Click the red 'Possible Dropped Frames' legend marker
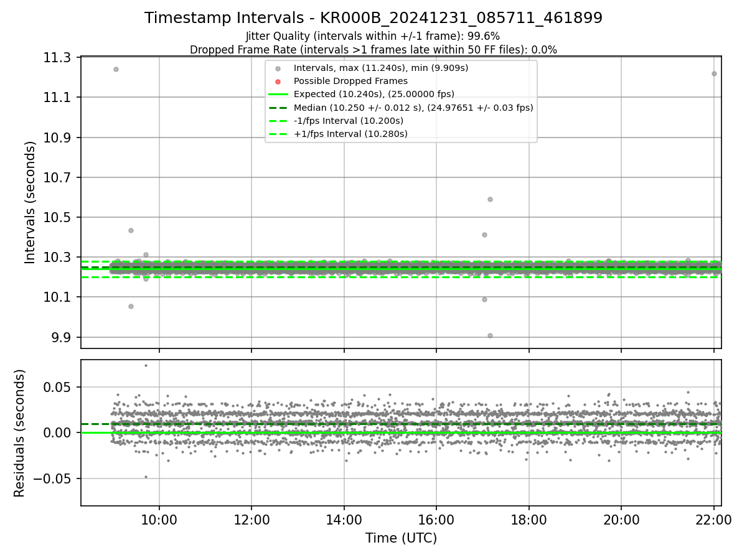747x560 pixels. click(x=278, y=82)
